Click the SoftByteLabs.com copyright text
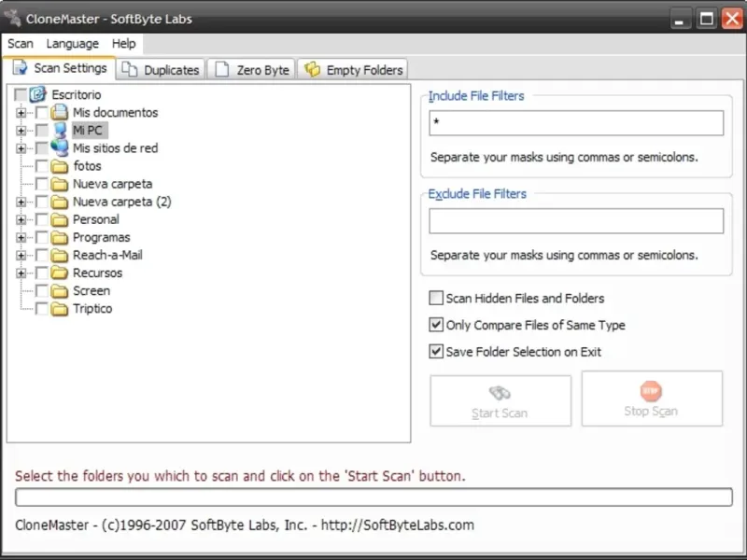 click(245, 525)
